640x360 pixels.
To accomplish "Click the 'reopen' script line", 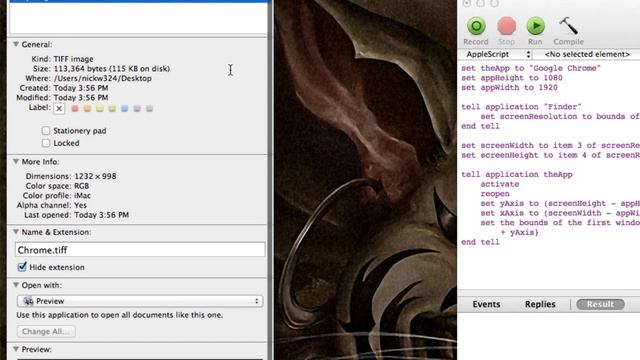I will (495, 194).
